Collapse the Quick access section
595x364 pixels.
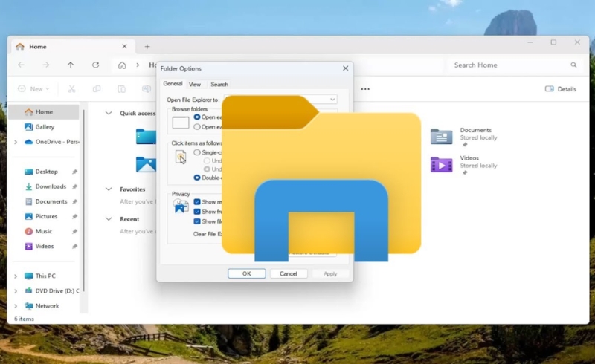[x=109, y=113]
